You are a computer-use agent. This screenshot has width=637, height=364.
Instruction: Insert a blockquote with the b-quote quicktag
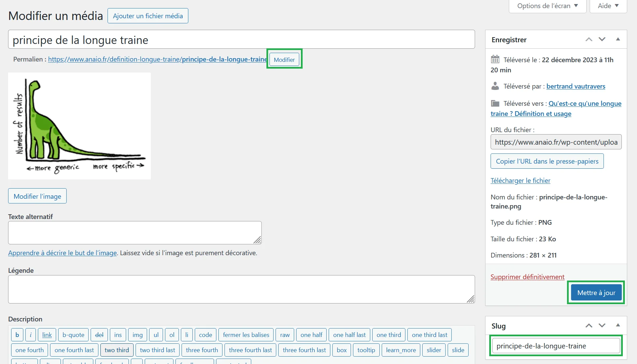point(73,335)
